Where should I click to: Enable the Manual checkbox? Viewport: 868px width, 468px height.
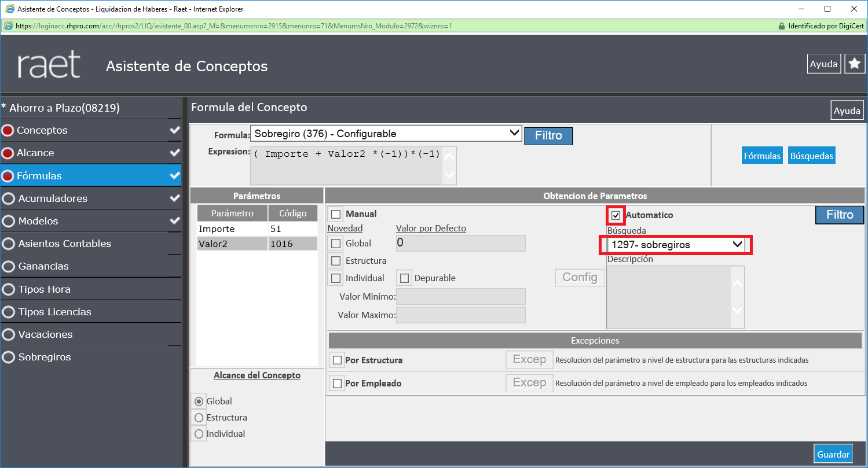click(x=336, y=215)
